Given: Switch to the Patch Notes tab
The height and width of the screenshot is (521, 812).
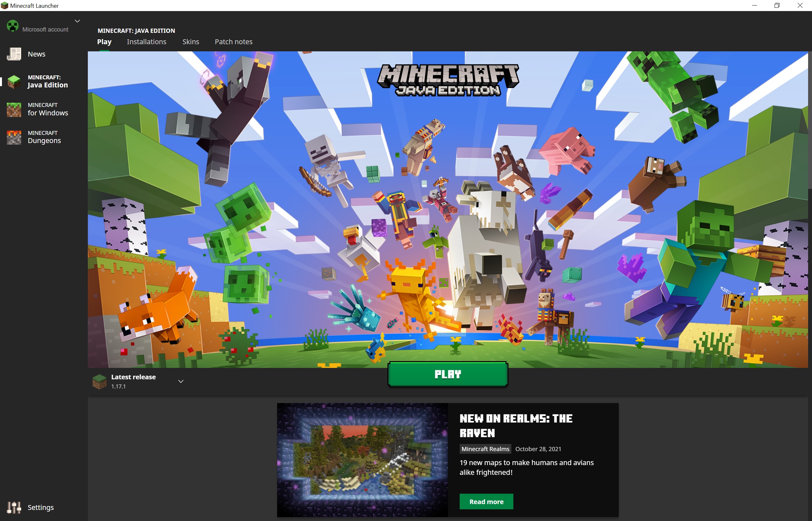Looking at the screenshot, I should (233, 41).
